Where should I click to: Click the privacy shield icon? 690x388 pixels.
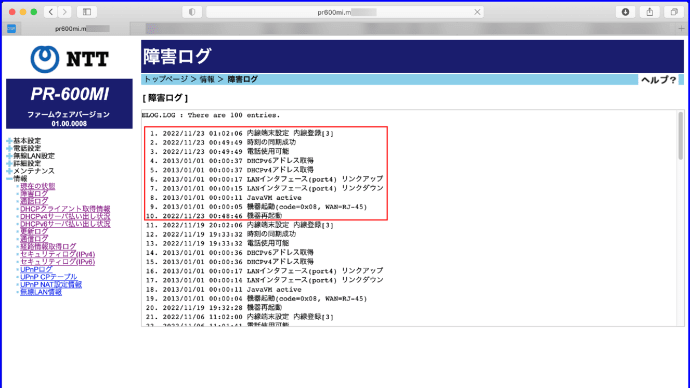coord(192,12)
